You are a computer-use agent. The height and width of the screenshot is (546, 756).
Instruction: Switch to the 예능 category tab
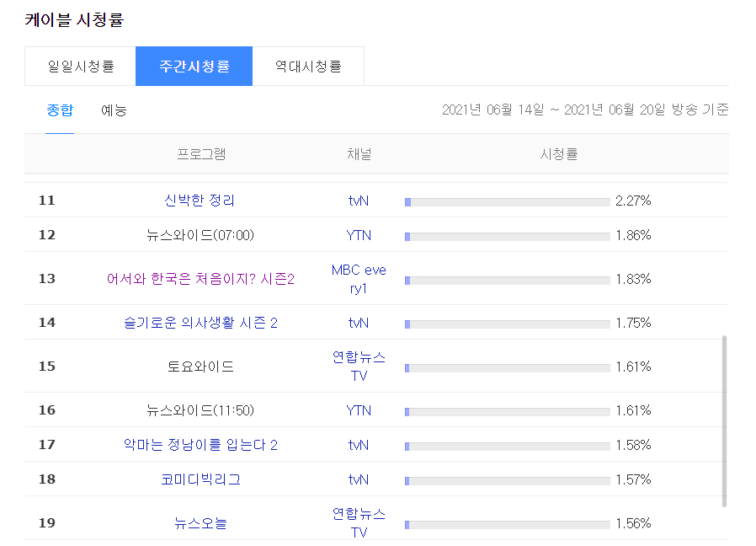(x=114, y=110)
